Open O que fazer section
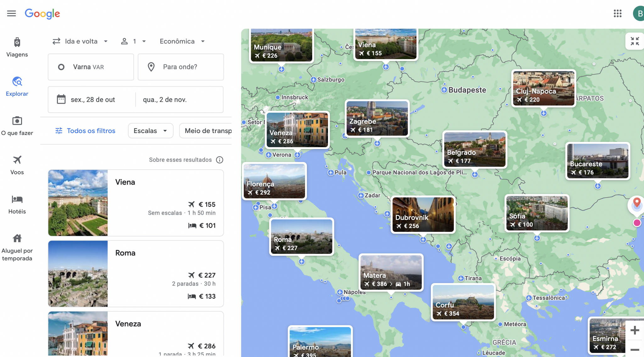 click(17, 126)
